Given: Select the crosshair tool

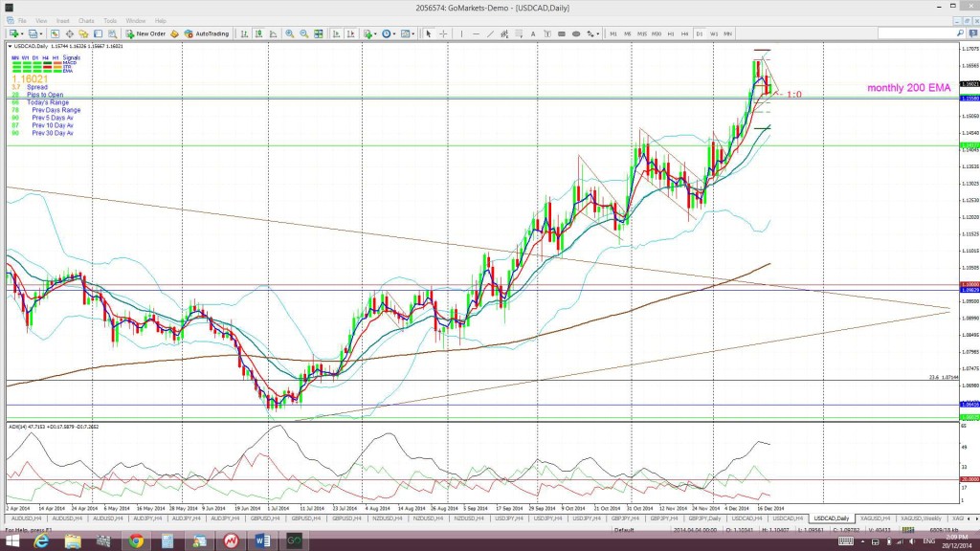Looking at the screenshot, I should tap(443, 33).
